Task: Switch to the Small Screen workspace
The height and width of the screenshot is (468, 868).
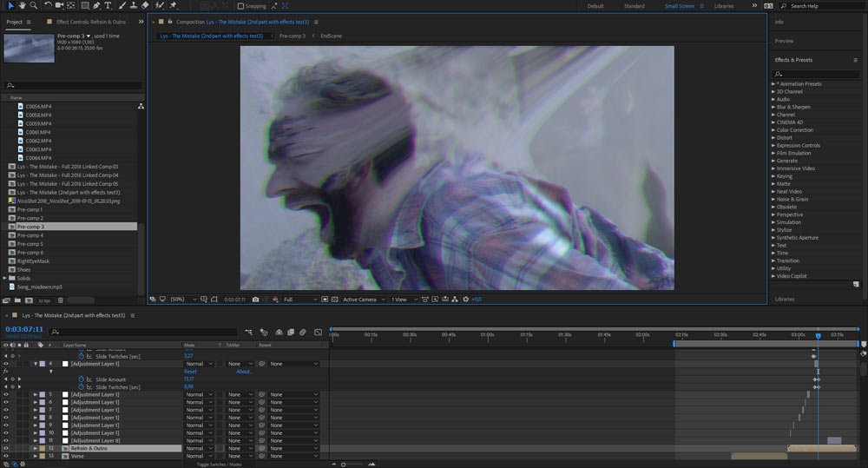Action: tap(679, 6)
